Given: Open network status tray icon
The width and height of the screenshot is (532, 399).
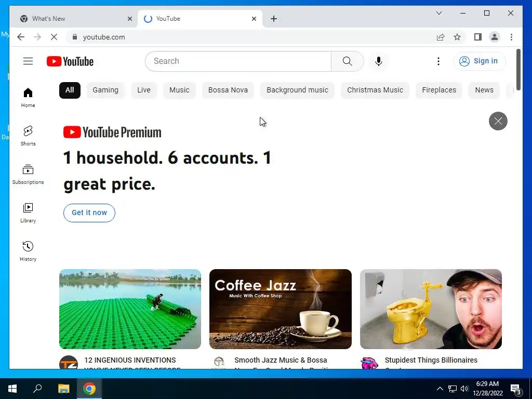Looking at the screenshot, I should click(x=453, y=389).
